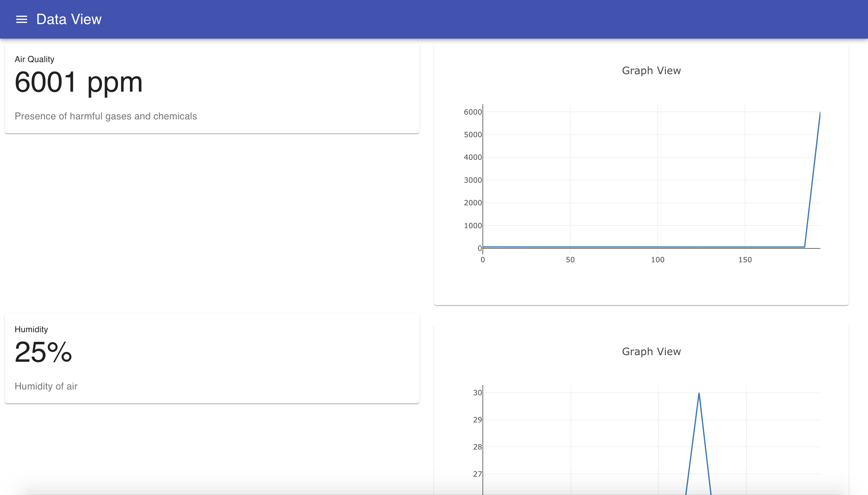868x495 pixels.
Task: Click the 50 x-axis tick label
Action: [570, 260]
